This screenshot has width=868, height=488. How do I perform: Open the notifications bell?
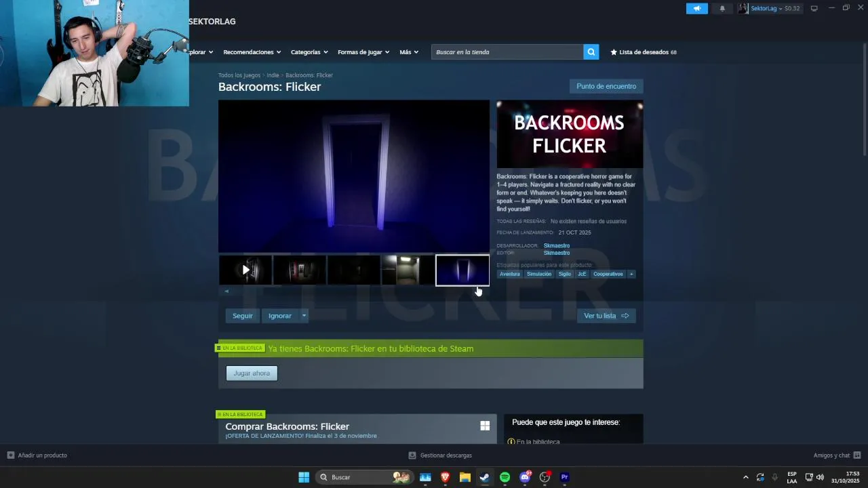coord(722,8)
